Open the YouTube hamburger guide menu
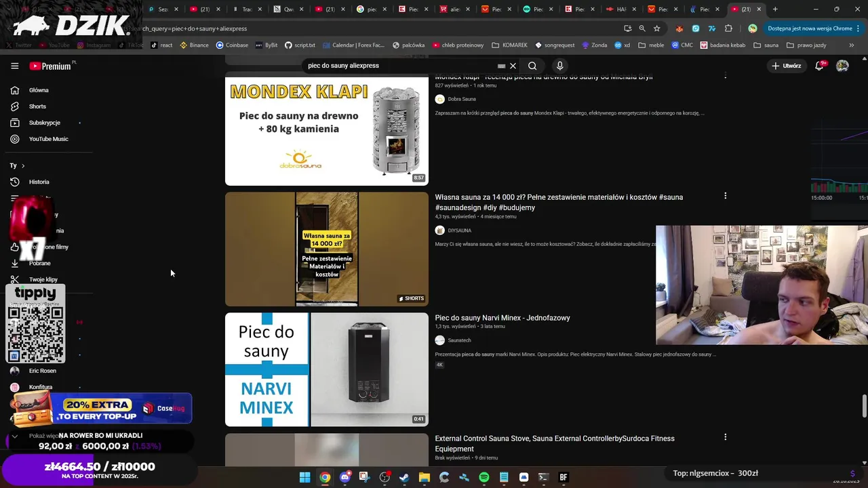The height and width of the screenshot is (488, 868). [14, 66]
